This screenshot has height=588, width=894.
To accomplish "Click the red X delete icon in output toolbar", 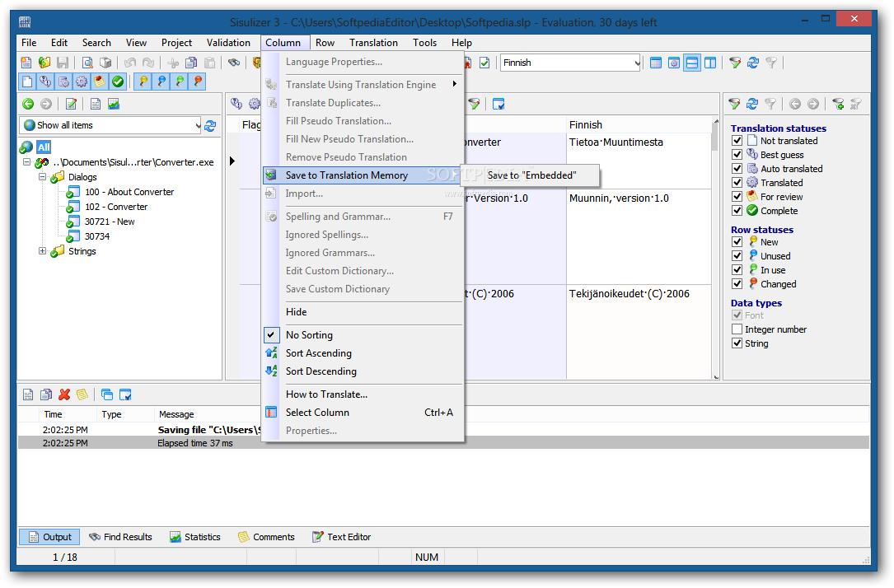I will click(64, 394).
